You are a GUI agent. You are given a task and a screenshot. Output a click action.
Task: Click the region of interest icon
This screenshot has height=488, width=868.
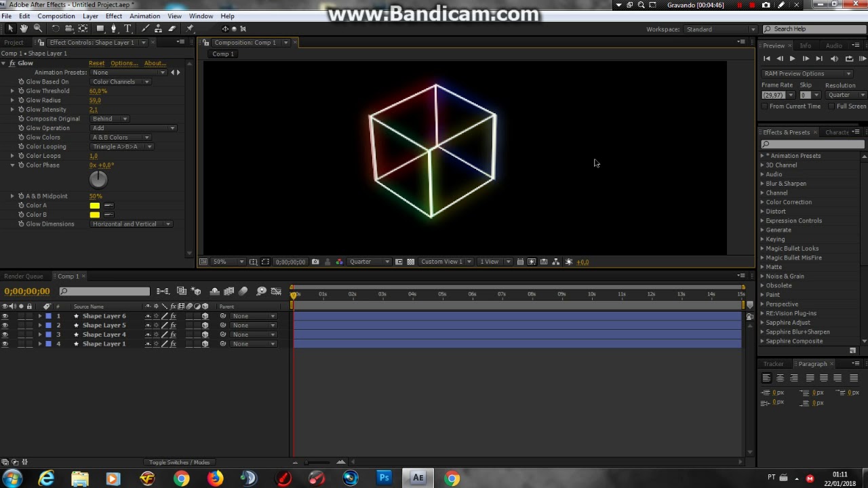[399, 262]
